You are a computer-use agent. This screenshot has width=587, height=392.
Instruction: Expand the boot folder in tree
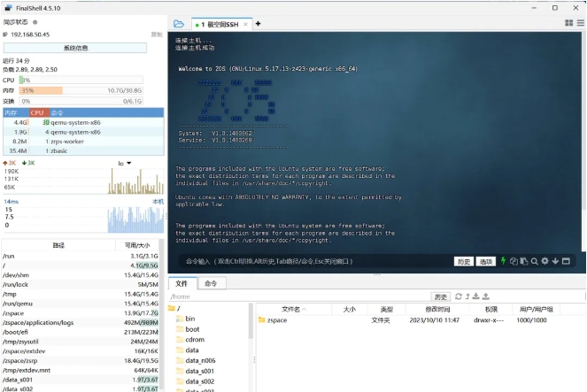[x=192, y=329]
